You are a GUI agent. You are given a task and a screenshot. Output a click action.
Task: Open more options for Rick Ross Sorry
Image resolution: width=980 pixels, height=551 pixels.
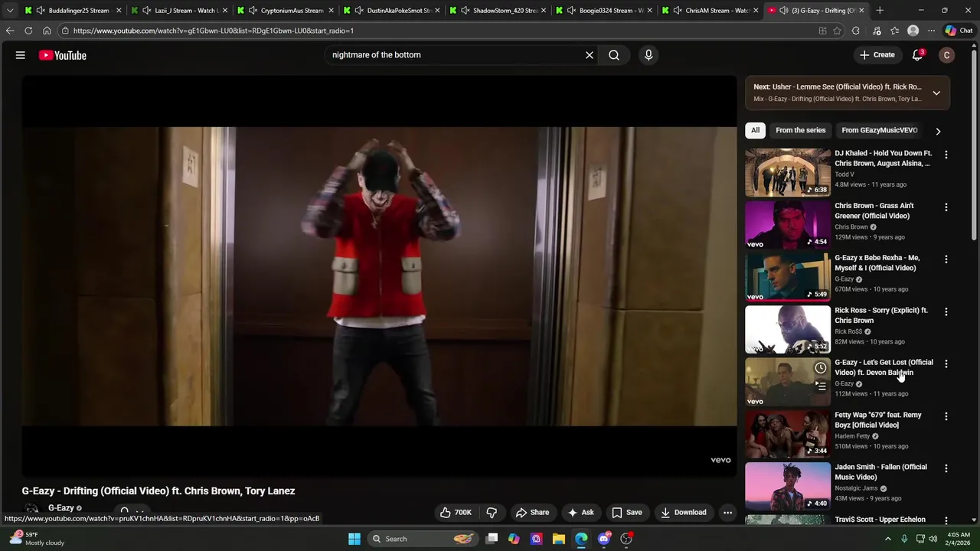pos(946,311)
